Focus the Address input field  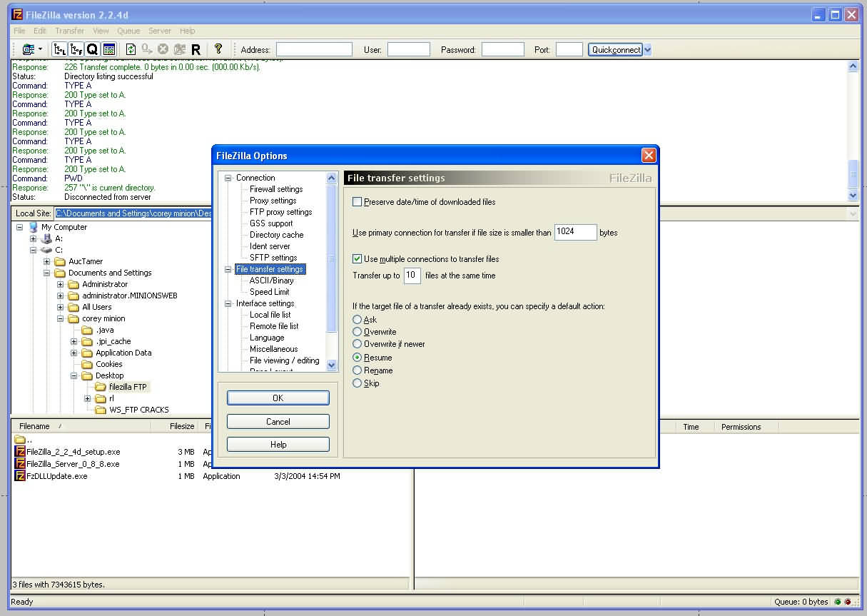tap(314, 49)
